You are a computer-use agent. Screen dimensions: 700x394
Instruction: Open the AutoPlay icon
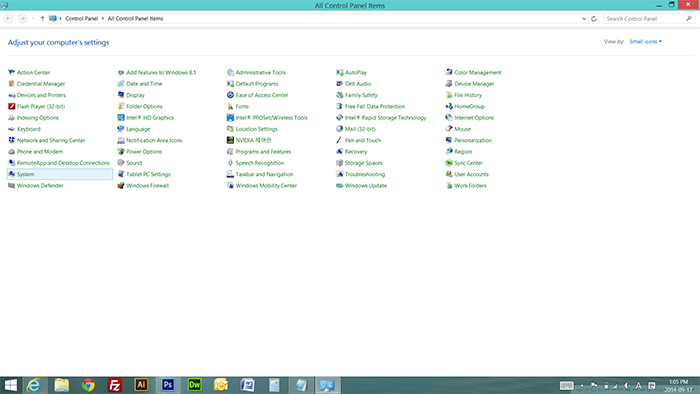(340, 72)
